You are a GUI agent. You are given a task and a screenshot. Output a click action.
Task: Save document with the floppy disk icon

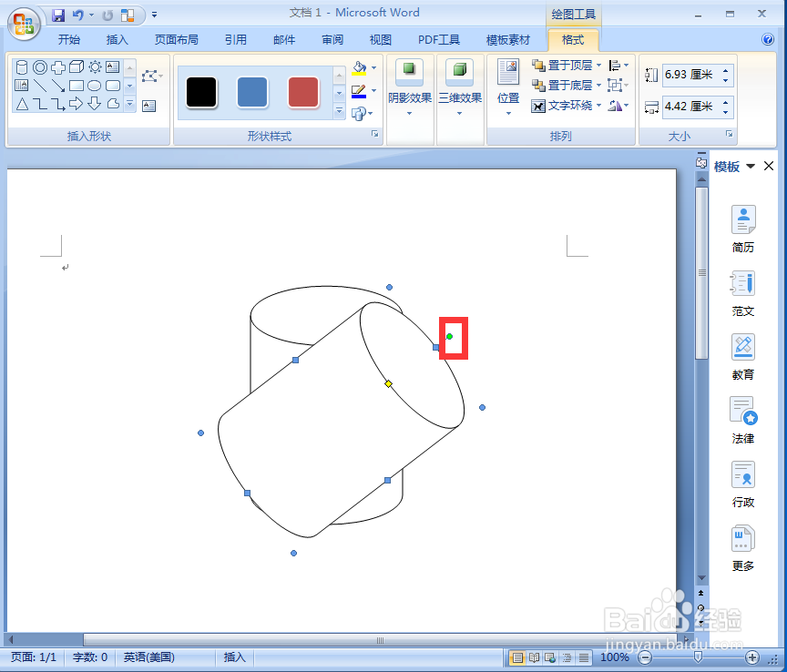pos(58,15)
